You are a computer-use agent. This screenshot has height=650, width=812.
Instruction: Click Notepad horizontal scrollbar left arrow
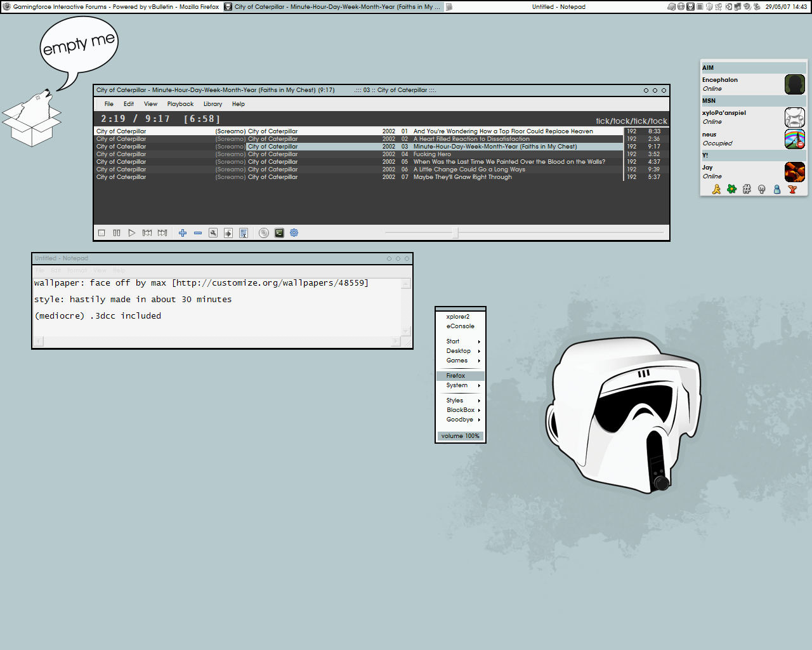[38, 342]
